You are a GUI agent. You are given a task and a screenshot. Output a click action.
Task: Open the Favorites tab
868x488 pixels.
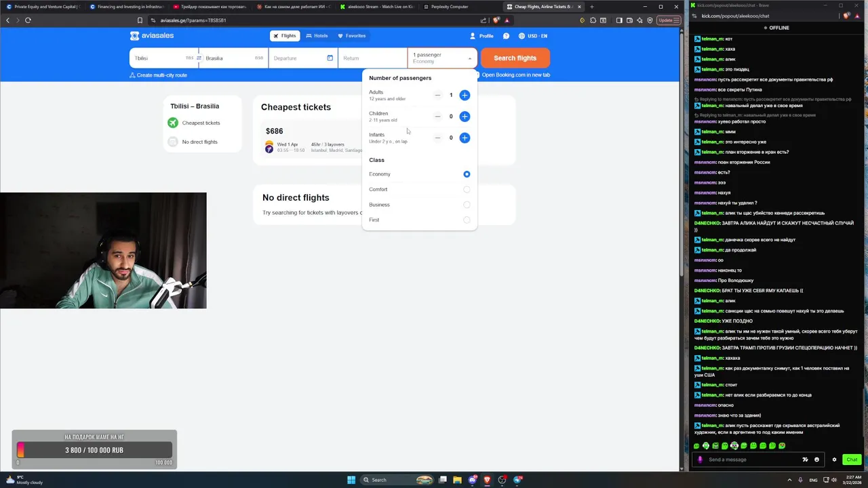click(352, 36)
